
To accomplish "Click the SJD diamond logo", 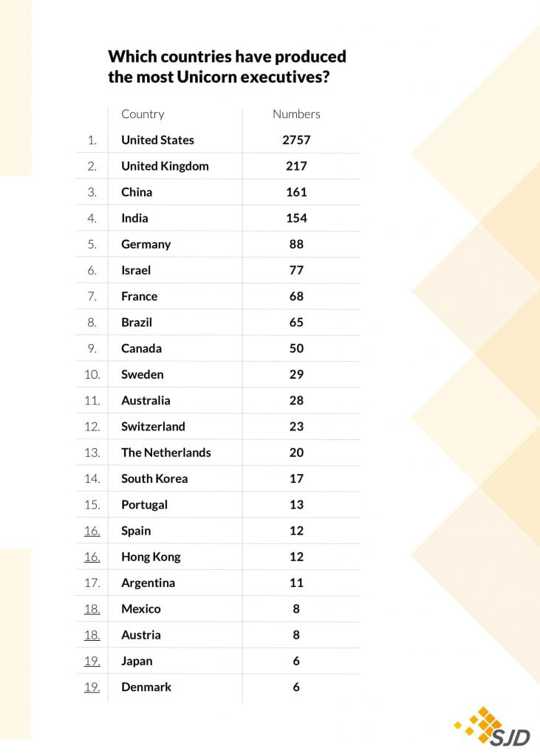I will coord(492,728).
